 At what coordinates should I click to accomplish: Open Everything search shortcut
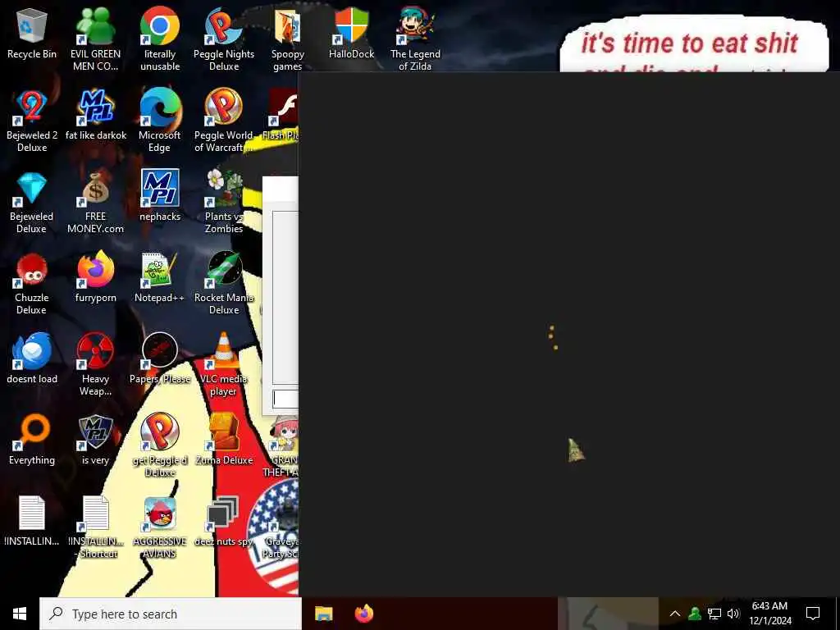32,440
